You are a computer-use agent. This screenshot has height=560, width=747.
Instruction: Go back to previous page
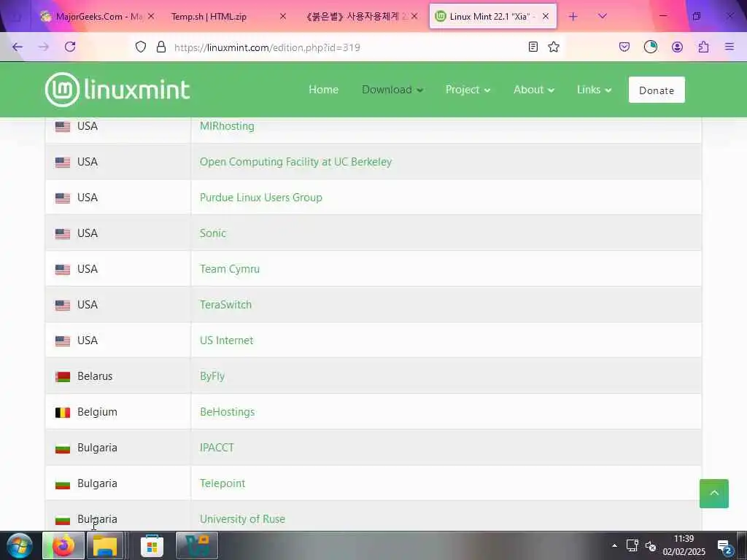[x=18, y=47]
